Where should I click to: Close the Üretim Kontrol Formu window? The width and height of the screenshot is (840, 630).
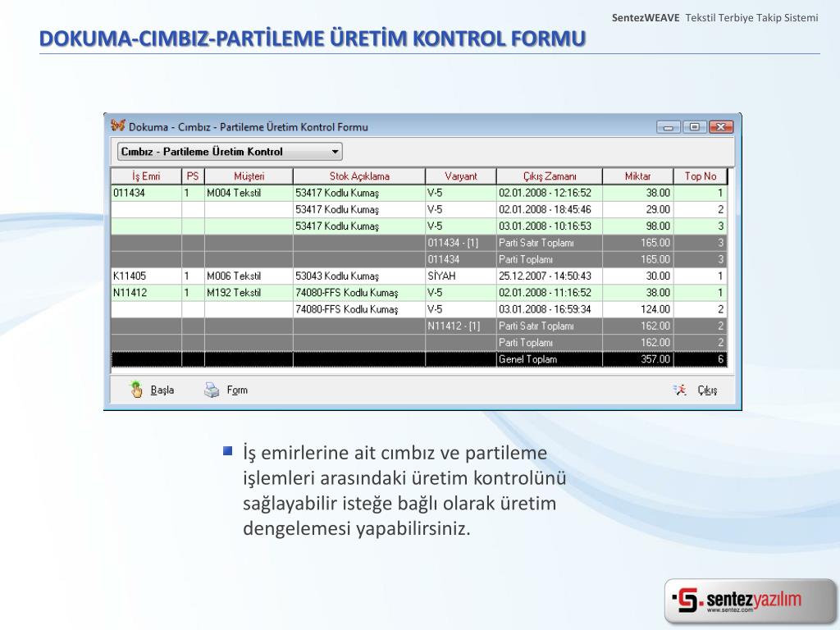720,127
